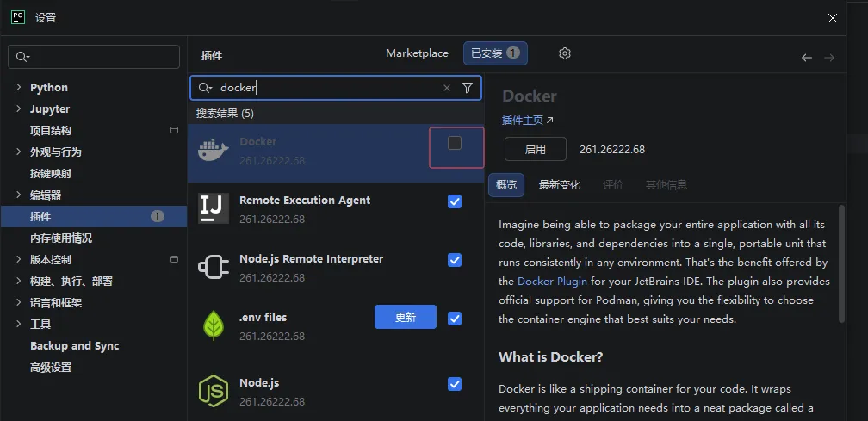The height and width of the screenshot is (421, 868).
Task: Click the Node.js hexagon JS icon
Action: pyautogui.click(x=214, y=391)
